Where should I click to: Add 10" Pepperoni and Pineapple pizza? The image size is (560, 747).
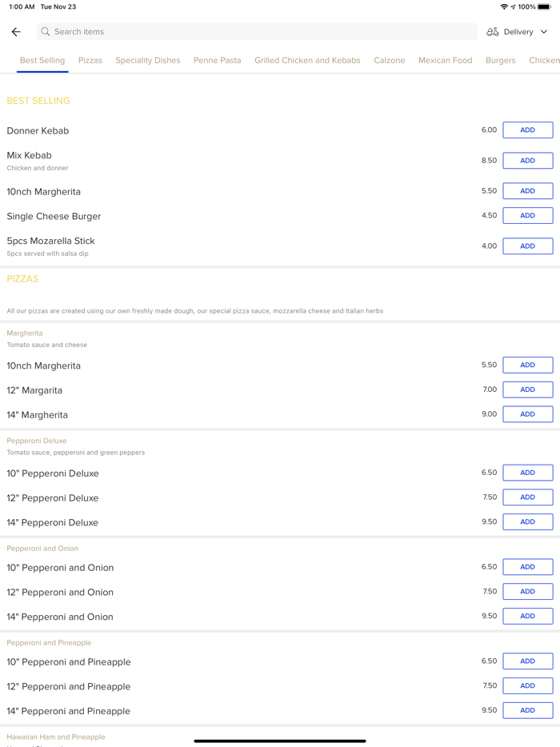click(x=527, y=661)
